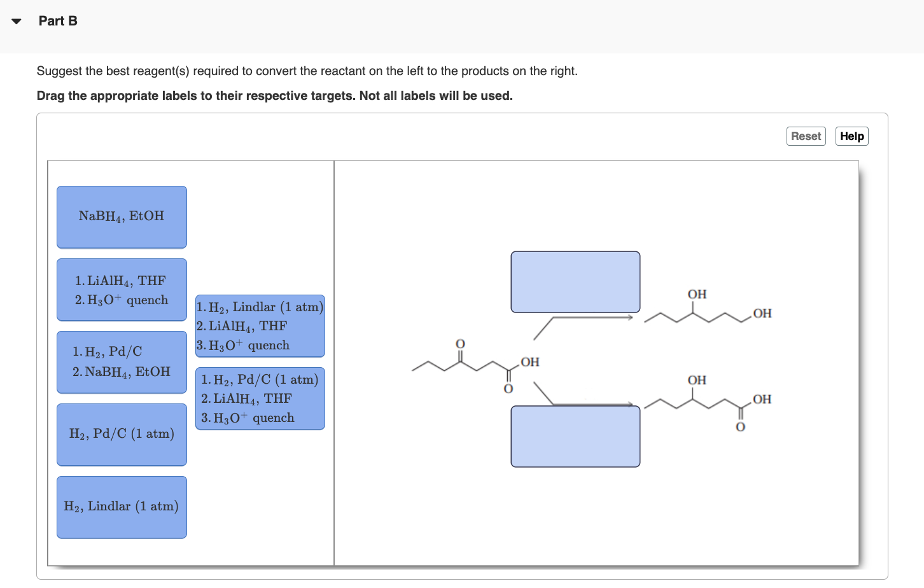Click the three-step H2 Lindlar sequence label
The height and width of the screenshot is (588, 924).
point(260,326)
